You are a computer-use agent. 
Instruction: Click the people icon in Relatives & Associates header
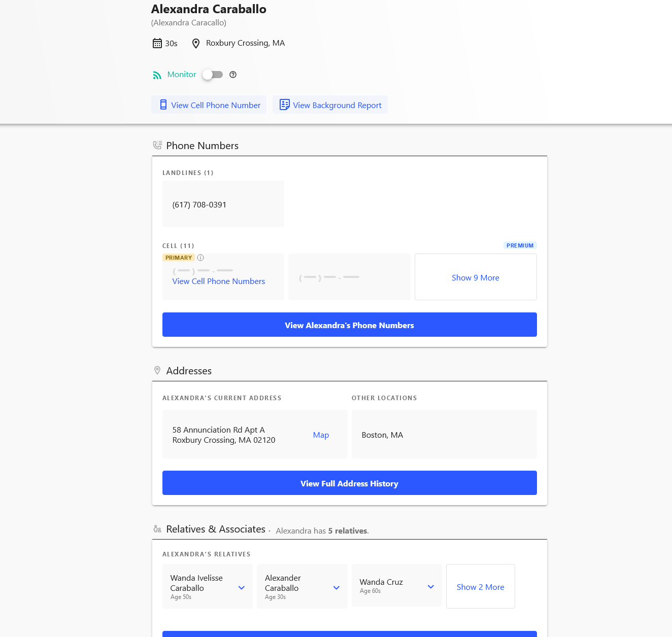tap(157, 529)
